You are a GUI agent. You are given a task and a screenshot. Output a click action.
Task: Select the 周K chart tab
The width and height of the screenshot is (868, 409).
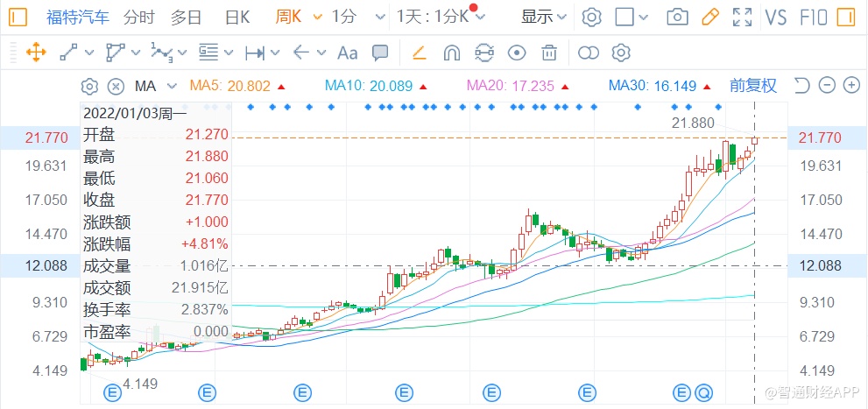click(288, 18)
